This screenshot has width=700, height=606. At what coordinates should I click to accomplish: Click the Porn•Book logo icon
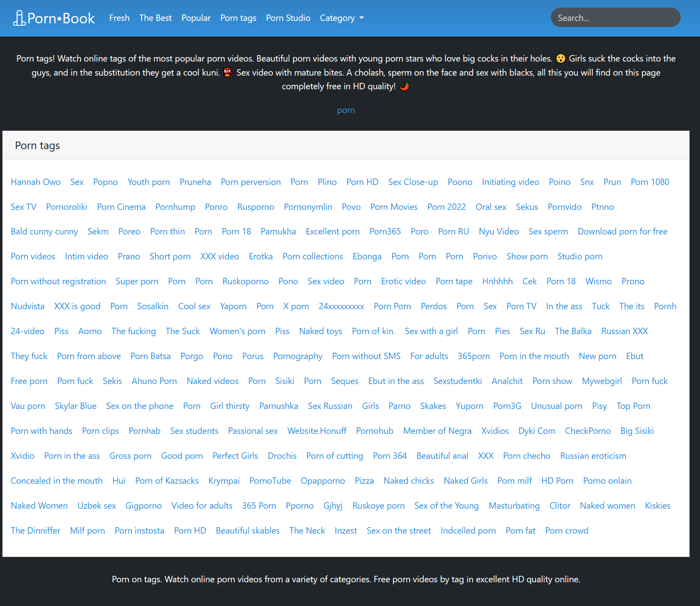(x=19, y=18)
